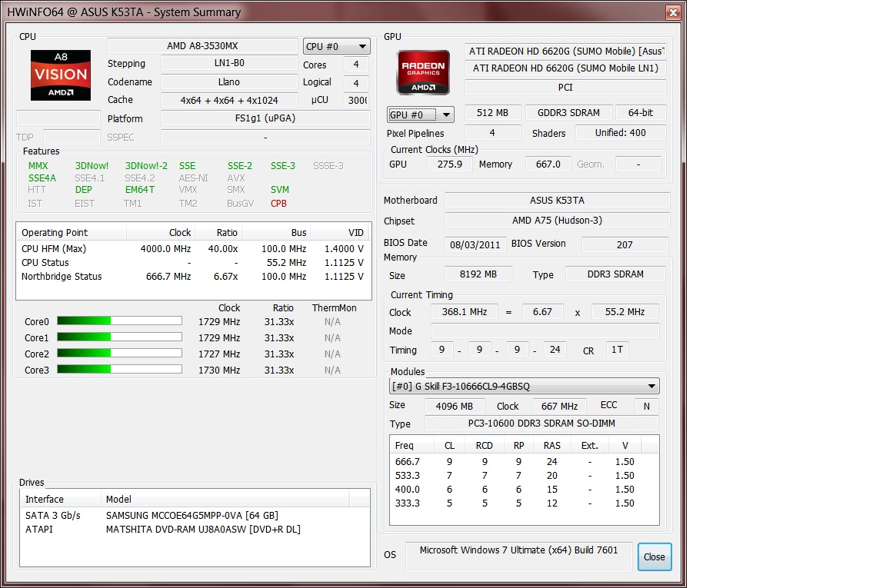The image size is (886, 588).
Task: Click the Shaders Unified: 400 field
Action: (621, 133)
